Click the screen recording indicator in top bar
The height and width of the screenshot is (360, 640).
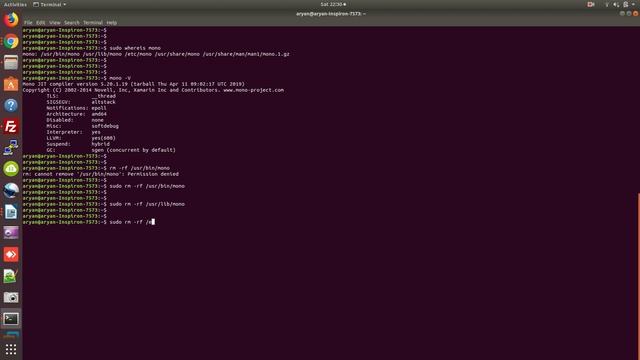(591, 4)
